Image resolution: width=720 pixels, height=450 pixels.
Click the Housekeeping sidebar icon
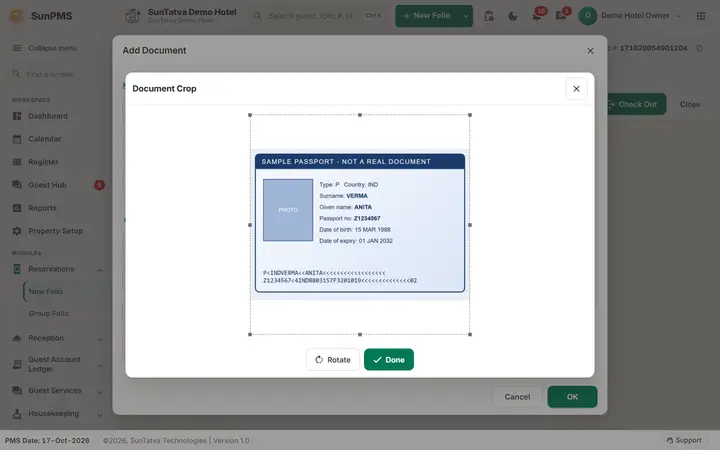click(17, 414)
